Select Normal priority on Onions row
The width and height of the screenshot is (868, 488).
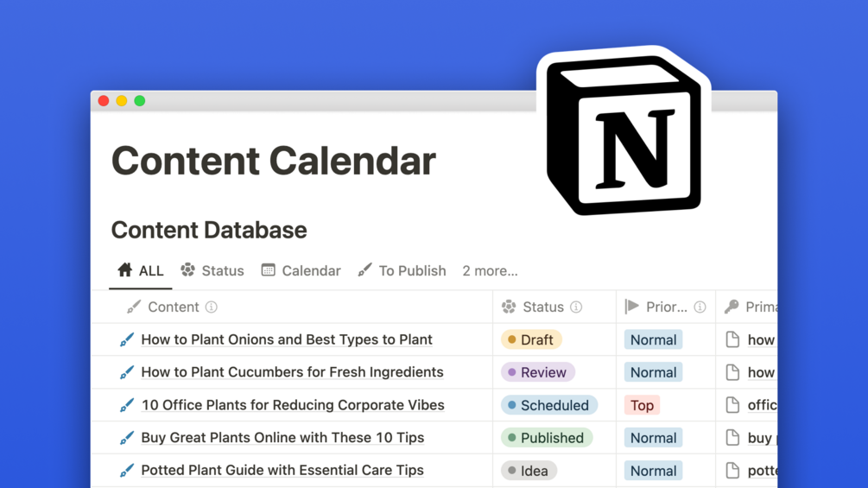(x=653, y=339)
